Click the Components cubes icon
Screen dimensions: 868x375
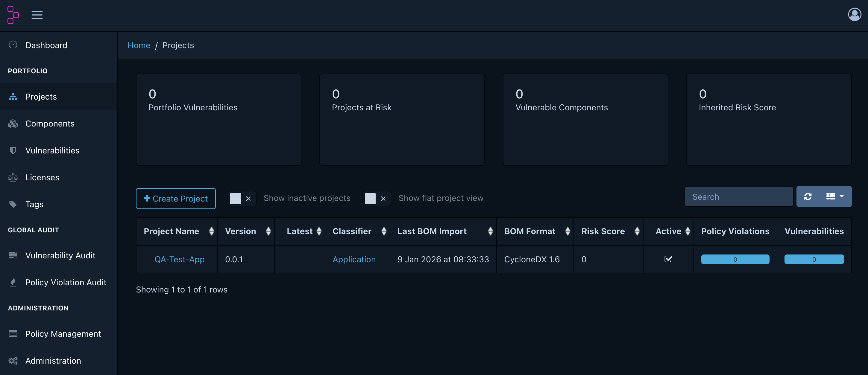13,124
